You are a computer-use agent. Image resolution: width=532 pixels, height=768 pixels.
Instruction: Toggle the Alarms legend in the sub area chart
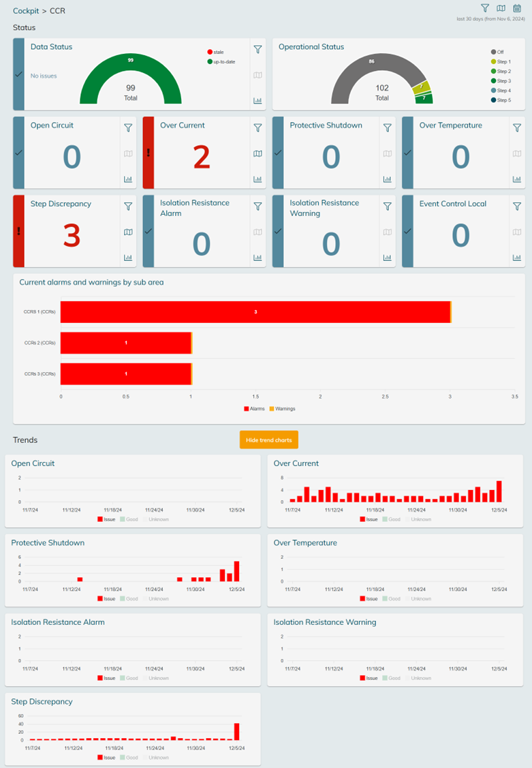pos(255,409)
